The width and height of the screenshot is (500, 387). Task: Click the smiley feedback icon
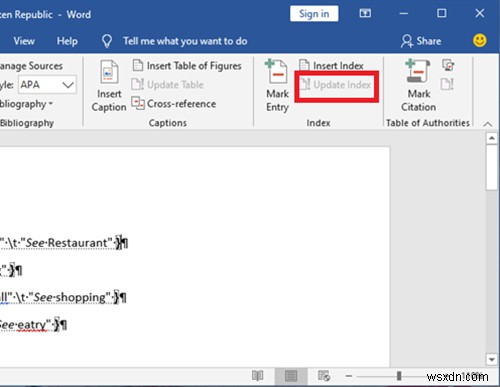480,41
